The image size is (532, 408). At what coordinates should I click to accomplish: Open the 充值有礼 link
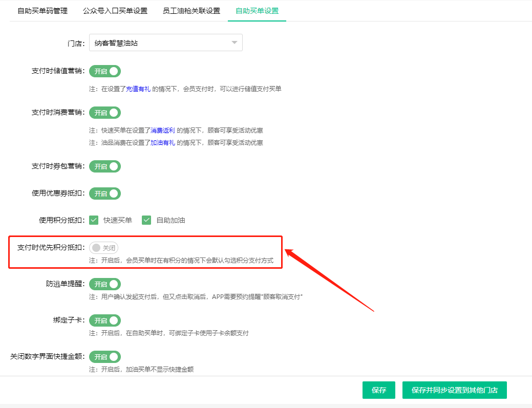click(x=138, y=88)
